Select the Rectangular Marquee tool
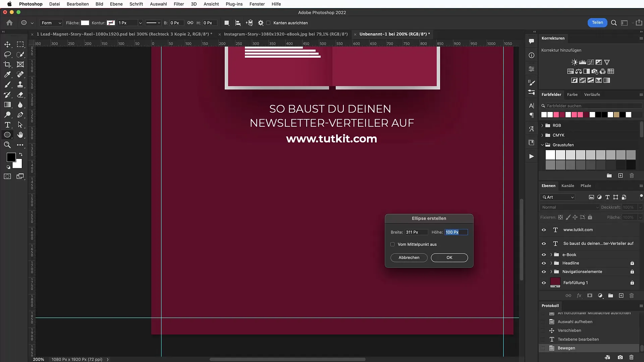 (x=20, y=44)
